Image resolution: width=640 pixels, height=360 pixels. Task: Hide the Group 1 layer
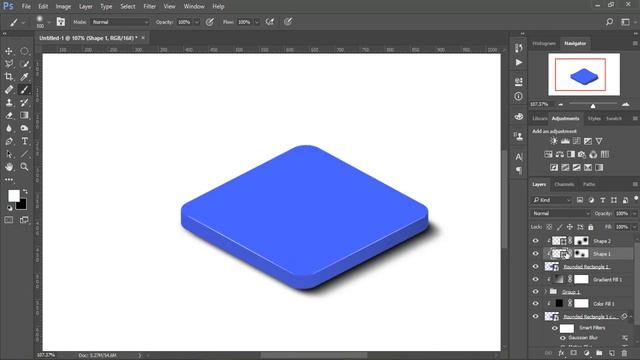pyautogui.click(x=536, y=292)
